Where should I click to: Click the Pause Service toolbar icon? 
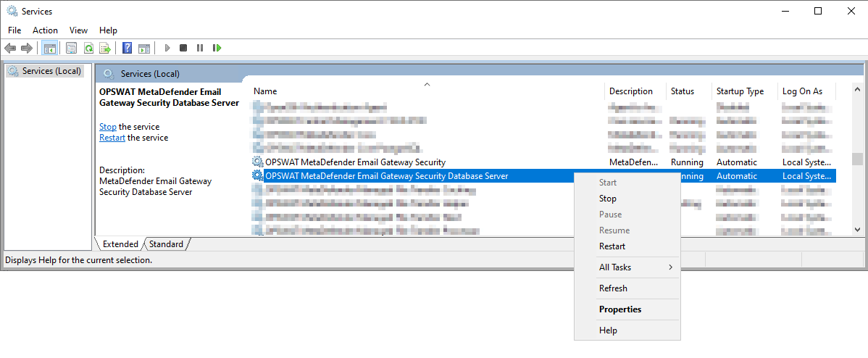tap(200, 48)
